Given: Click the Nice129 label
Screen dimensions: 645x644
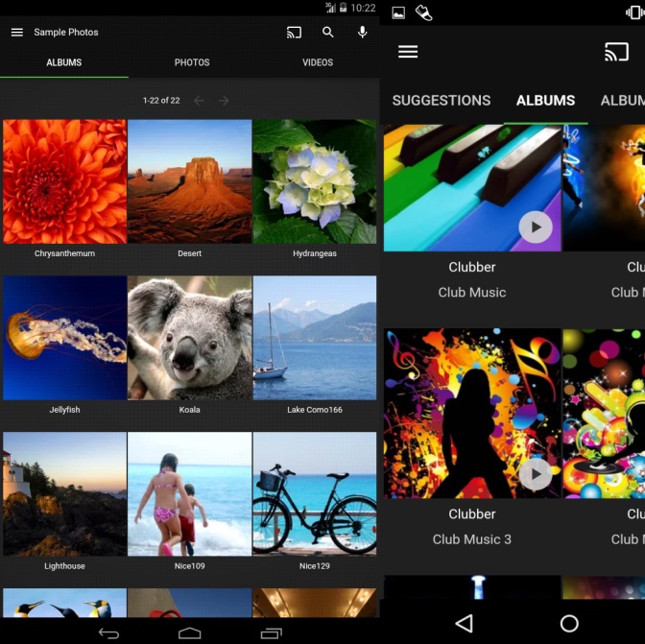Looking at the screenshot, I should coord(315,566).
